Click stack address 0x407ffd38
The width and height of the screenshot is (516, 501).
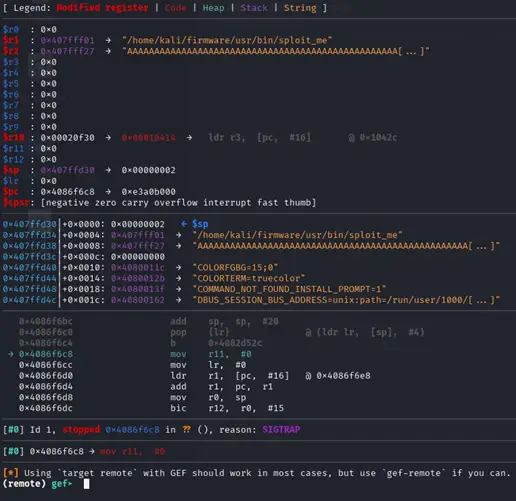(x=30, y=246)
